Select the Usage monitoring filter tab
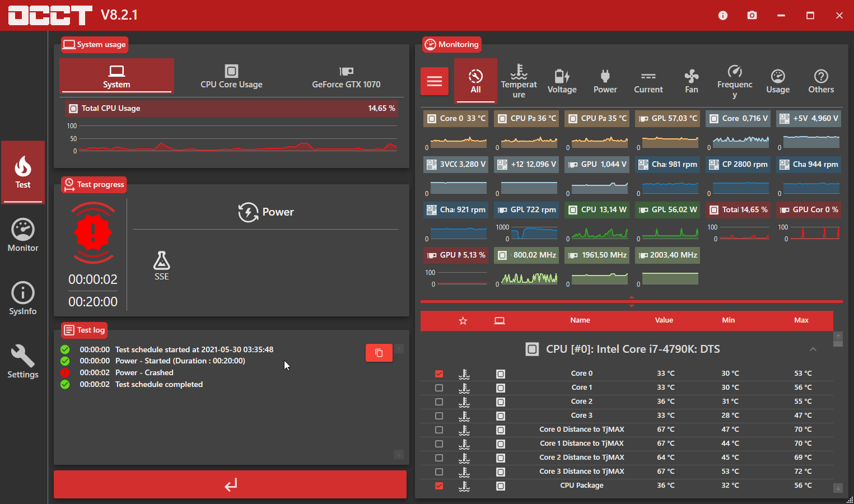This screenshot has height=504, width=854. [778, 81]
